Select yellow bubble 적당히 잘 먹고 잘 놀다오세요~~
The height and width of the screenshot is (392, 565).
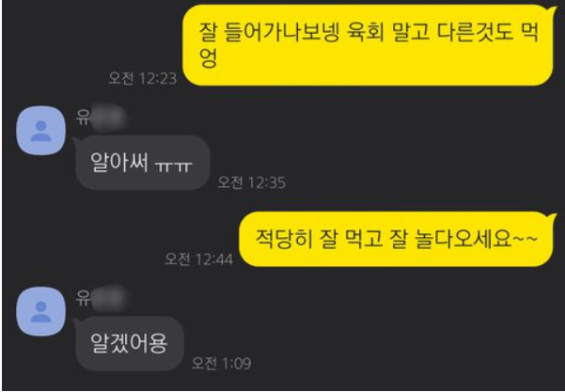(397, 239)
